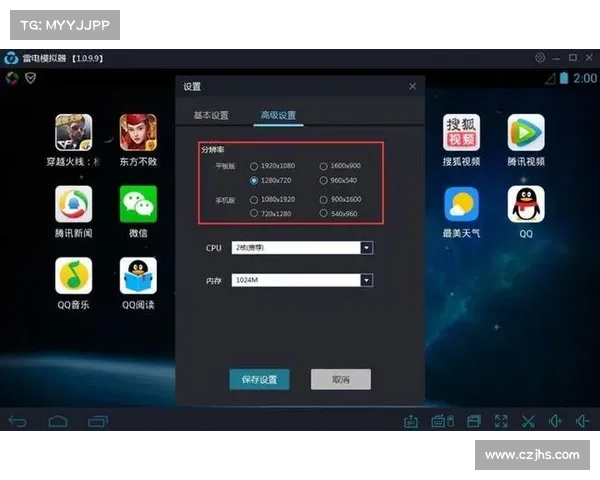Select the 高级设置 tab
Screen dimensions: 600x480
click(279, 115)
